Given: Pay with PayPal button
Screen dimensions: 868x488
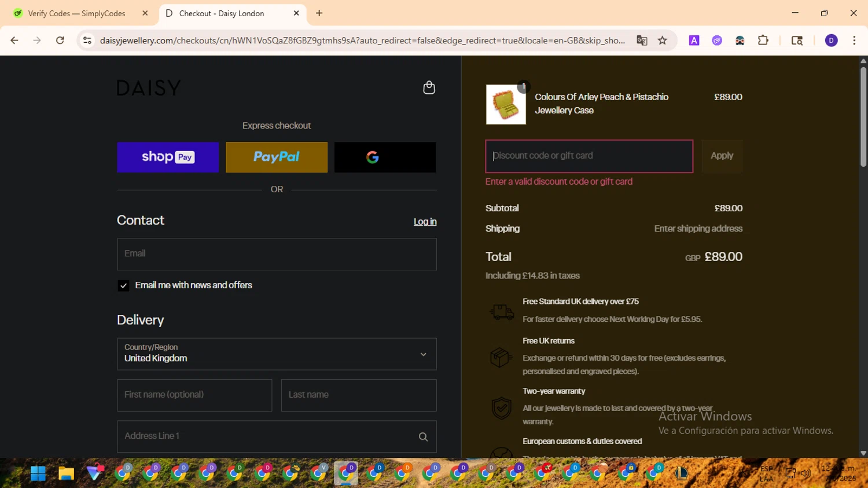Looking at the screenshot, I should point(277,157).
